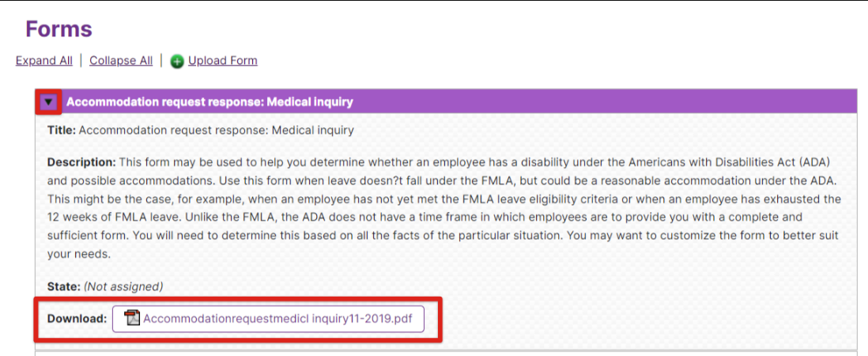Screen dimensions: 868x356
Task: Click the Expand All link
Action: point(43,60)
